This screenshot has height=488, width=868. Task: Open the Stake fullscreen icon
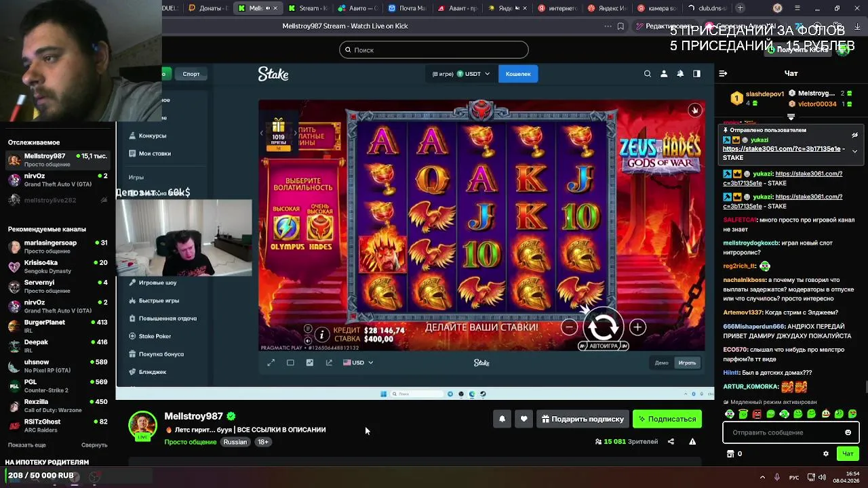click(x=271, y=363)
